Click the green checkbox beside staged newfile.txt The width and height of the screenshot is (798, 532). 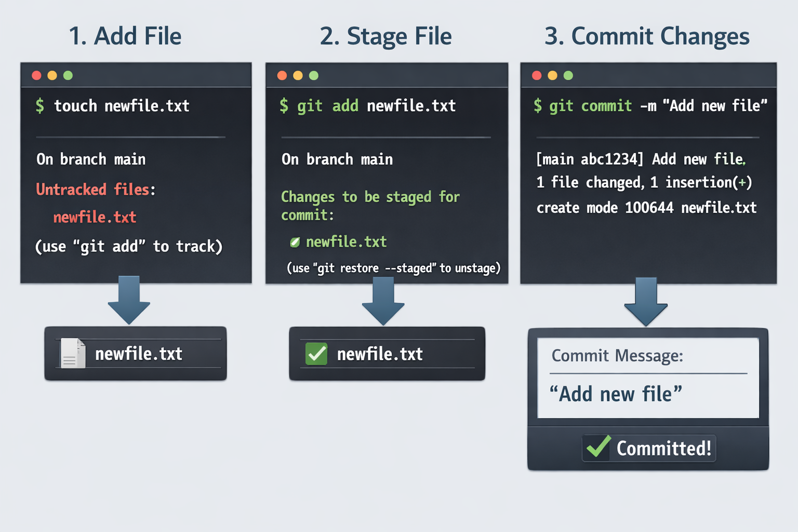point(316,354)
